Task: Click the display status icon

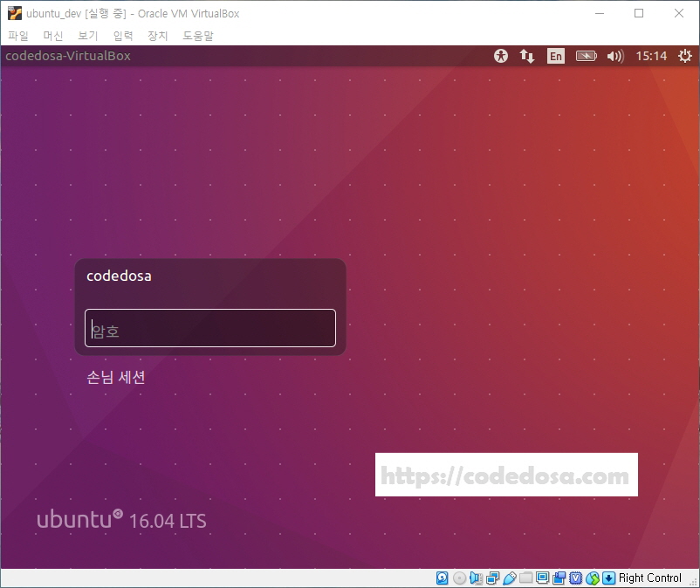Action: click(542, 578)
